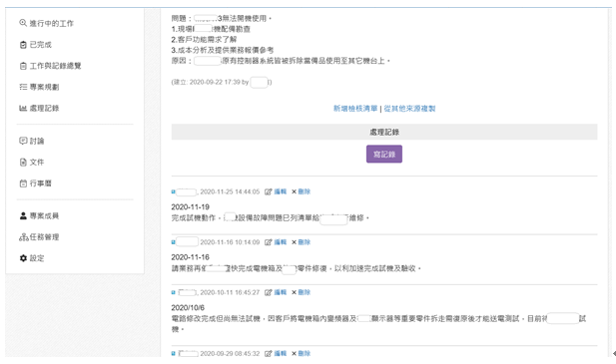Click the X delete icon for the 2020-11-16 record
616x364 pixels.
pos(294,242)
